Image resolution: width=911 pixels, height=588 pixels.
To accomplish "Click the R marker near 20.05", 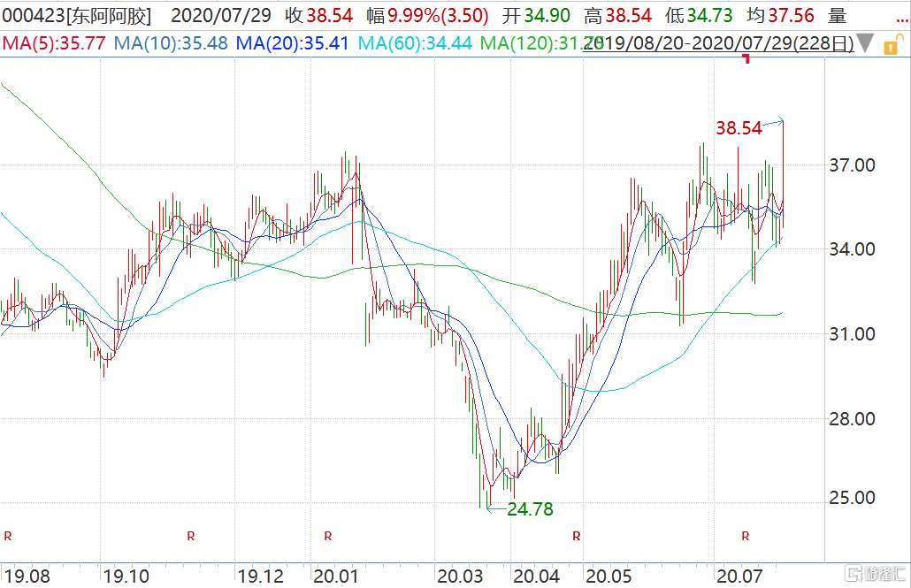I will click(577, 536).
